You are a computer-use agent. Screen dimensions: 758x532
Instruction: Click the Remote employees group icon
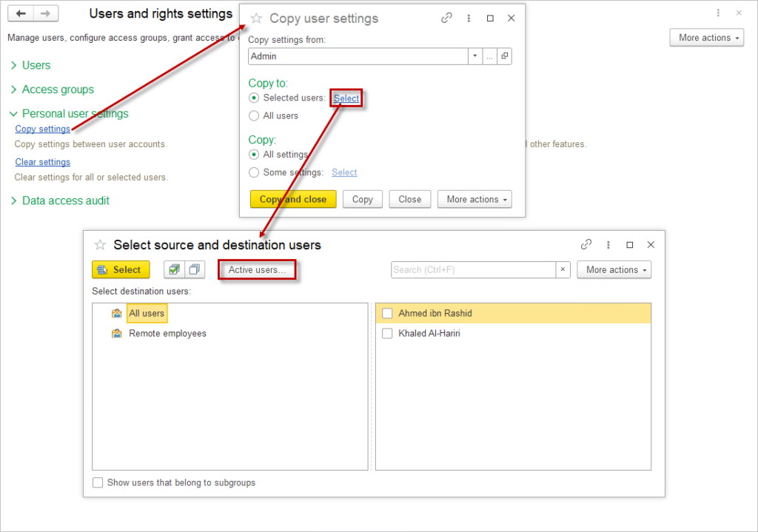coord(116,334)
